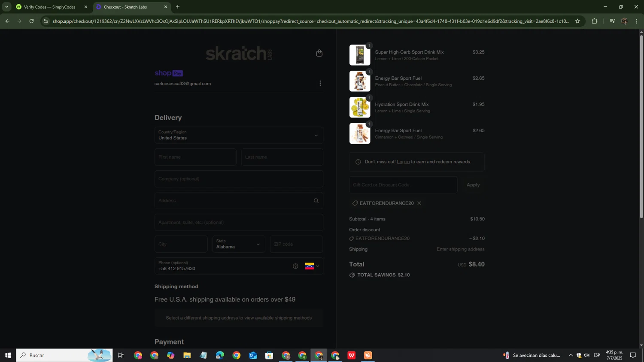Click browser address bar URL
644x362 pixels.
(311, 21)
